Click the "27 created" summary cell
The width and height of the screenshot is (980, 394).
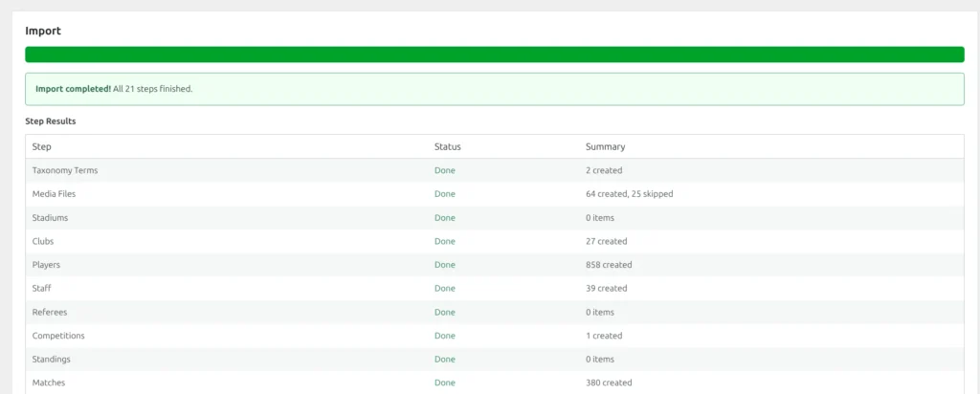tap(606, 241)
